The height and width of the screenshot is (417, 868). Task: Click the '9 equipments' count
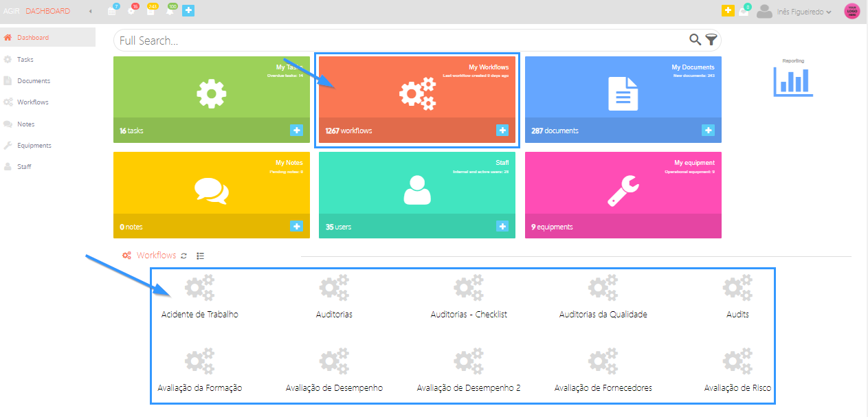(552, 227)
